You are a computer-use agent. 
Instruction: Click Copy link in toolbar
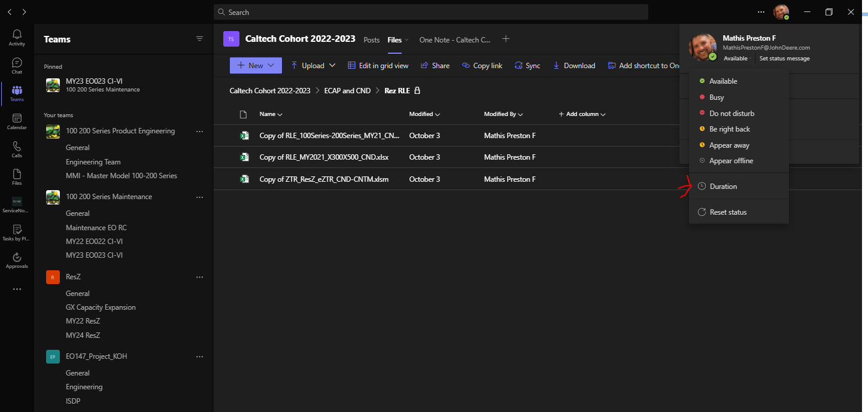482,66
